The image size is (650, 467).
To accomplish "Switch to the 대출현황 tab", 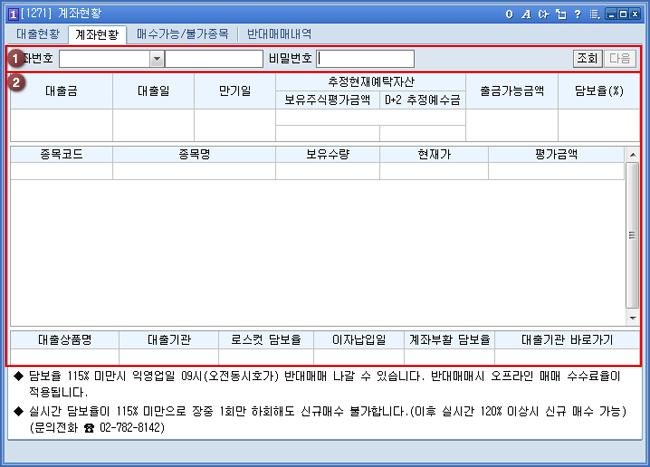I will point(38,33).
